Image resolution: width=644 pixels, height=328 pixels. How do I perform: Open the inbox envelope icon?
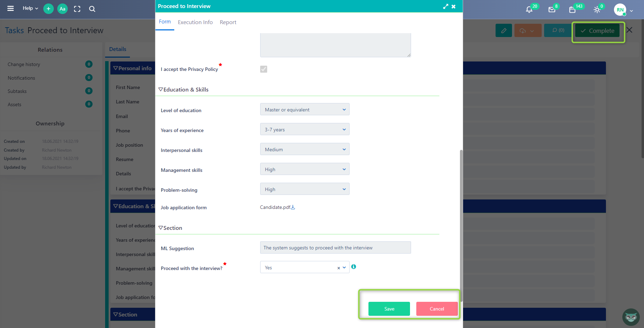click(552, 9)
